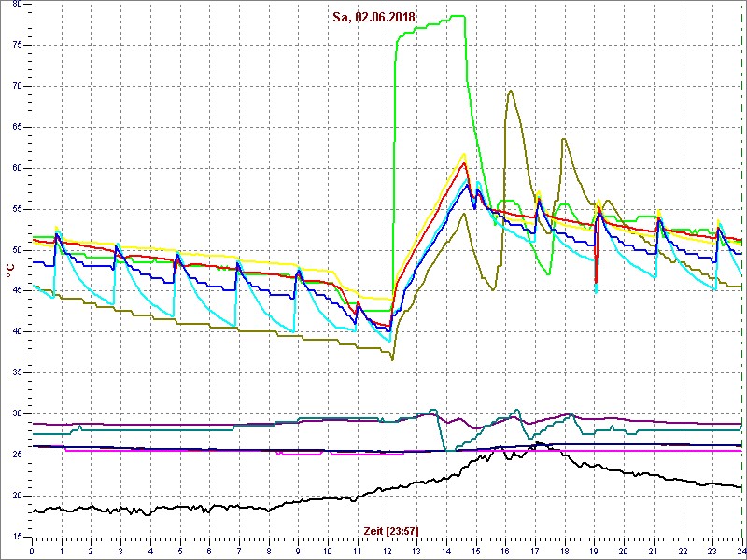Click hour 20 on the time axis
This screenshot has width=747, height=560.
(624, 551)
